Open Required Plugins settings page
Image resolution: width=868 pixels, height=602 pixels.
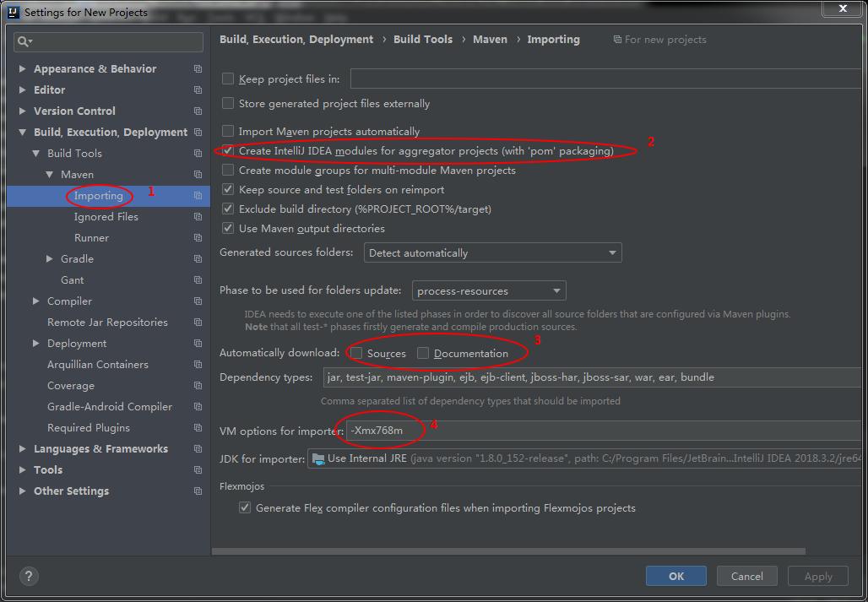point(89,428)
